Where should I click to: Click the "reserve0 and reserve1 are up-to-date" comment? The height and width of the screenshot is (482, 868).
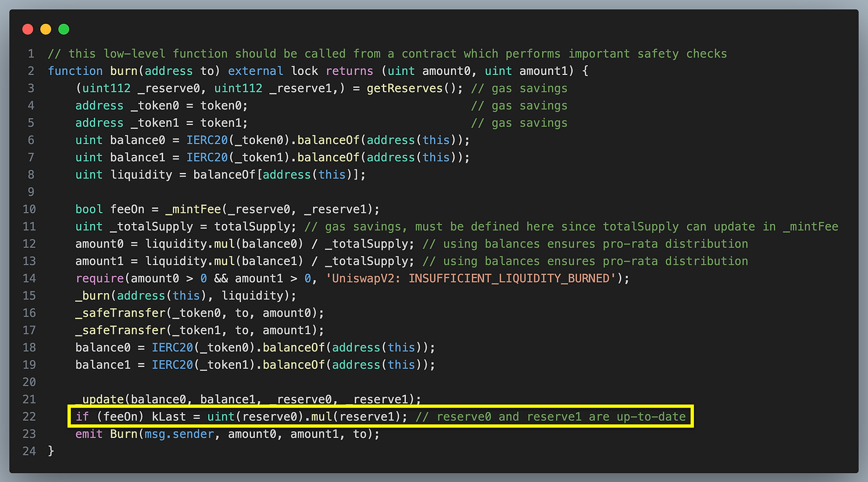click(551, 417)
